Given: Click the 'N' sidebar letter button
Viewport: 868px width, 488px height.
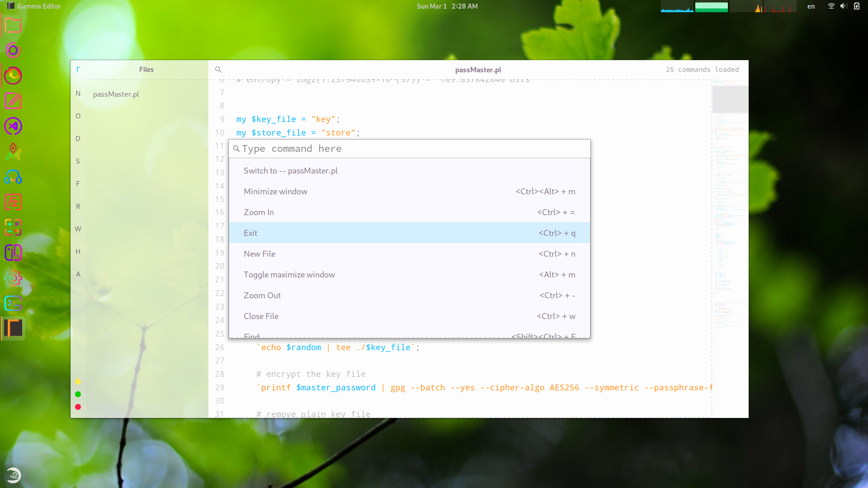Looking at the screenshot, I should coord(78,94).
